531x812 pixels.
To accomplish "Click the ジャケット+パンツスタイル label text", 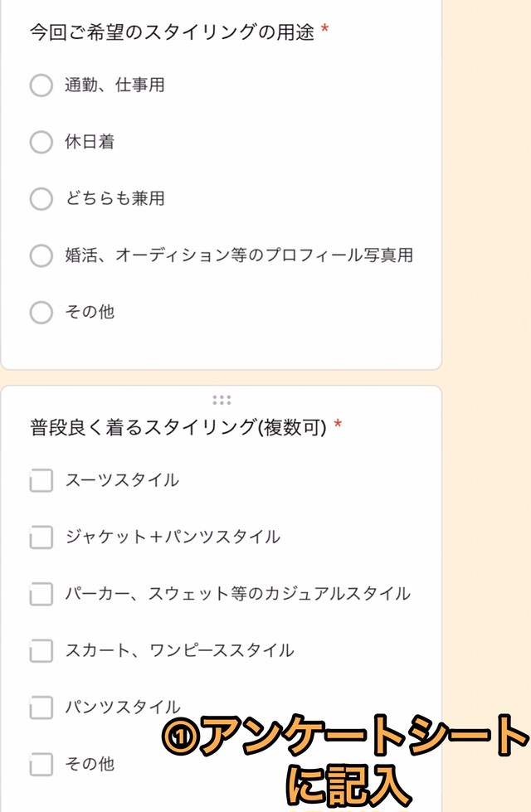I will point(173,537).
